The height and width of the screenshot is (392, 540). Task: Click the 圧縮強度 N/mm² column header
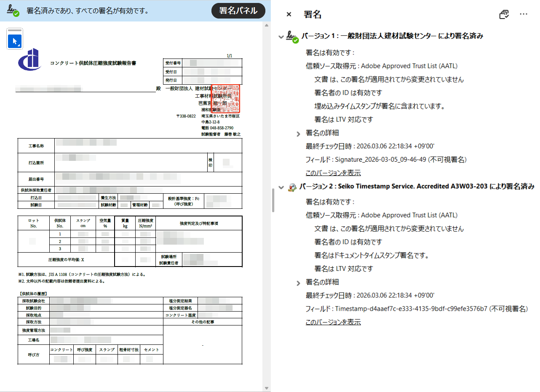click(145, 223)
